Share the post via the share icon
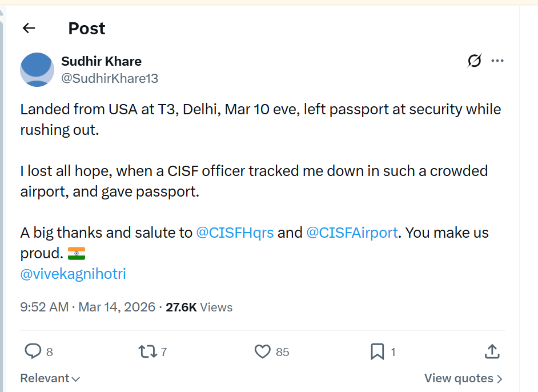The image size is (538, 392). coord(492,351)
